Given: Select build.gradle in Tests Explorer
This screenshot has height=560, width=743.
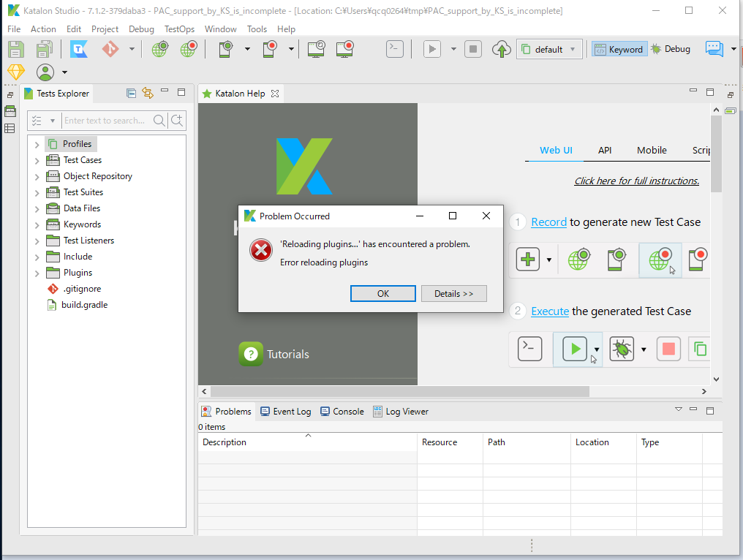Looking at the screenshot, I should pyautogui.click(x=84, y=305).
